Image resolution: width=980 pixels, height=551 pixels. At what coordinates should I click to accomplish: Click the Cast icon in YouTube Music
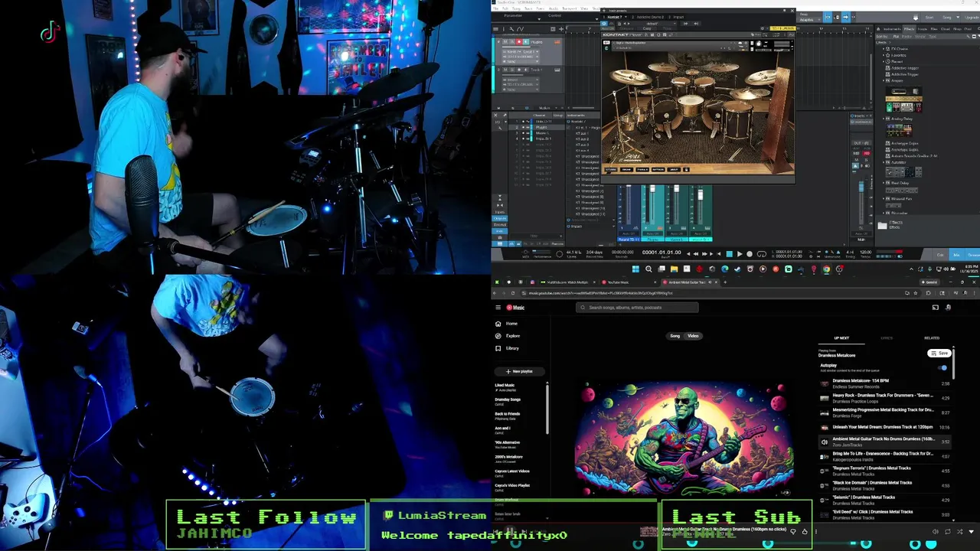936,308
